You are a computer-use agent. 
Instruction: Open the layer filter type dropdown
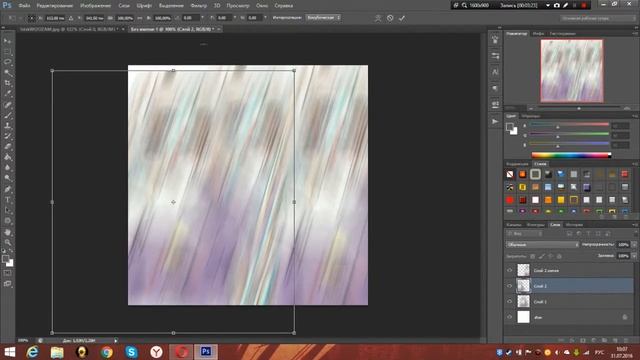pyautogui.click(x=524, y=233)
